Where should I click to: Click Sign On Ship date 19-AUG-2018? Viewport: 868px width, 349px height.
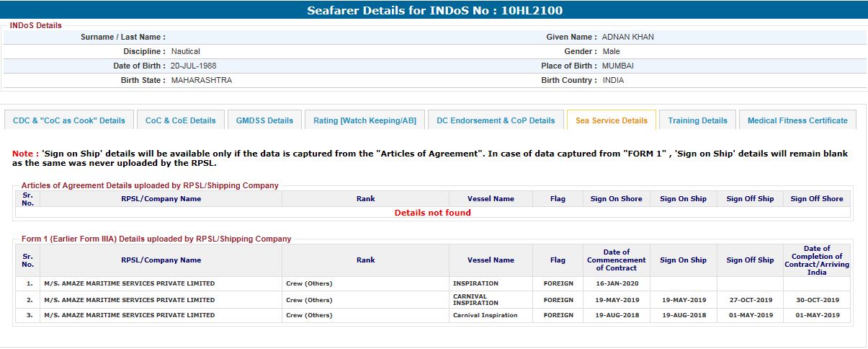tap(683, 315)
